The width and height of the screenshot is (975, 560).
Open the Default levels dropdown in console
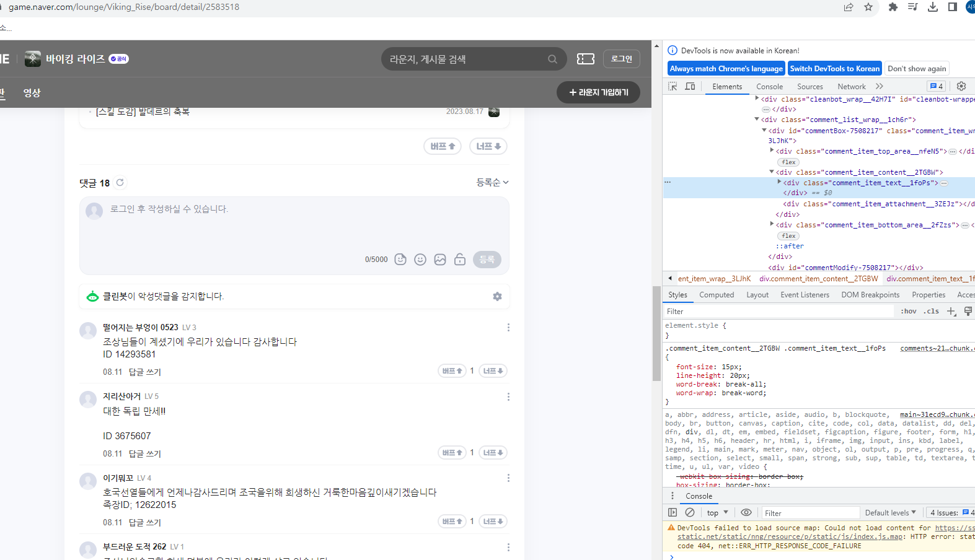pyautogui.click(x=890, y=513)
